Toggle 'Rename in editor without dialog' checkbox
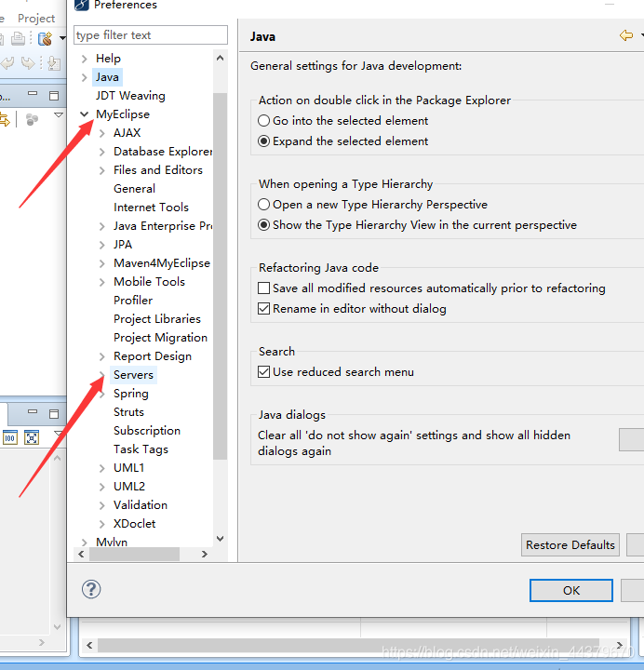Image resolution: width=644 pixels, height=670 pixels. tap(263, 309)
